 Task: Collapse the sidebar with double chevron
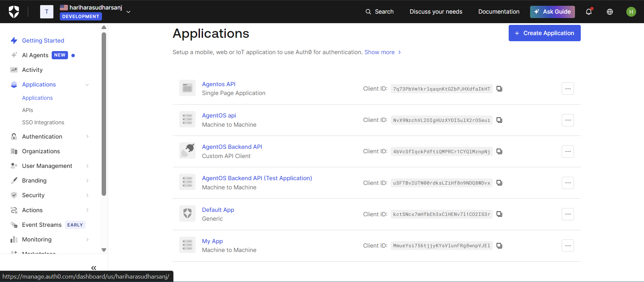point(94,268)
